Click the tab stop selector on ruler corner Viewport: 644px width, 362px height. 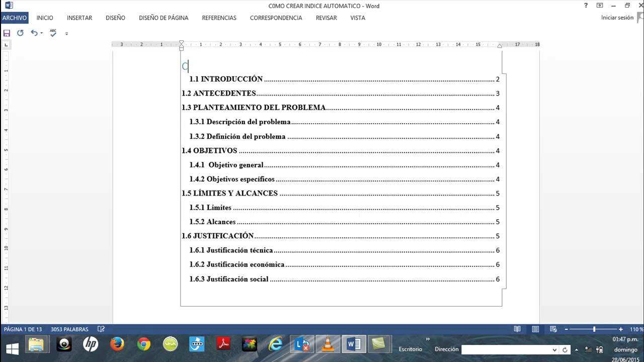pos(6,45)
